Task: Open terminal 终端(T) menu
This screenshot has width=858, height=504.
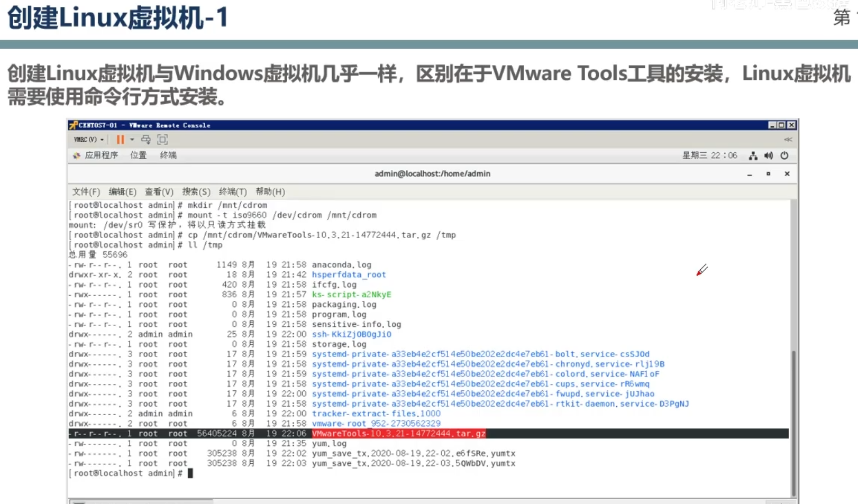Action: click(x=233, y=191)
